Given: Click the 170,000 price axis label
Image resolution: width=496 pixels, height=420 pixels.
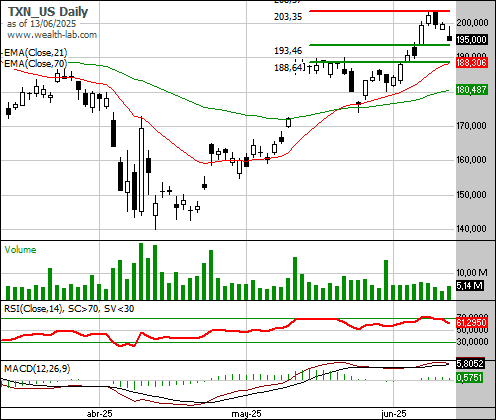Looking at the screenshot, I should click(471, 126).
